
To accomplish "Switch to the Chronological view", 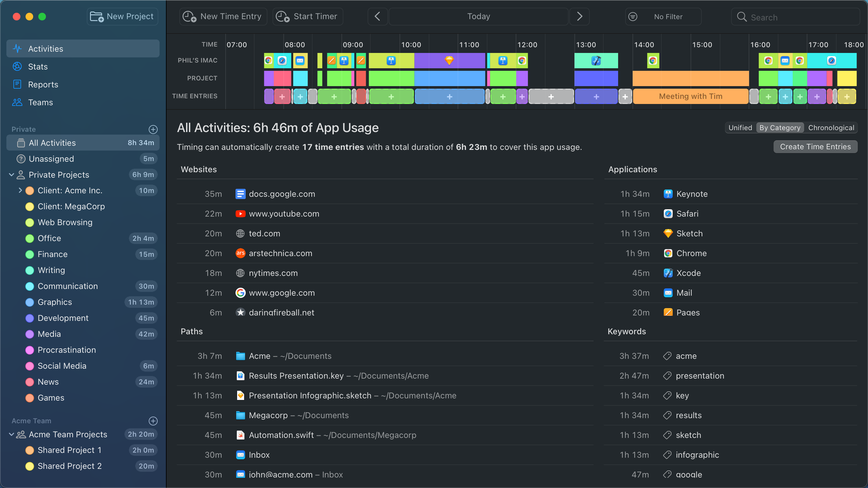I will (x=831, y=128).
